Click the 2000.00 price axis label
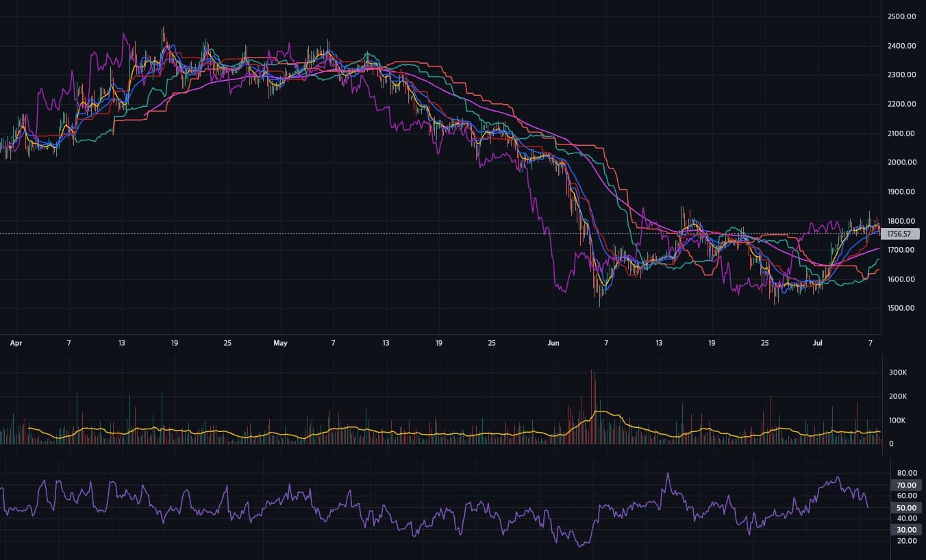Image resolution: width=926 pixels, height=560 pixels. (901, 162)
